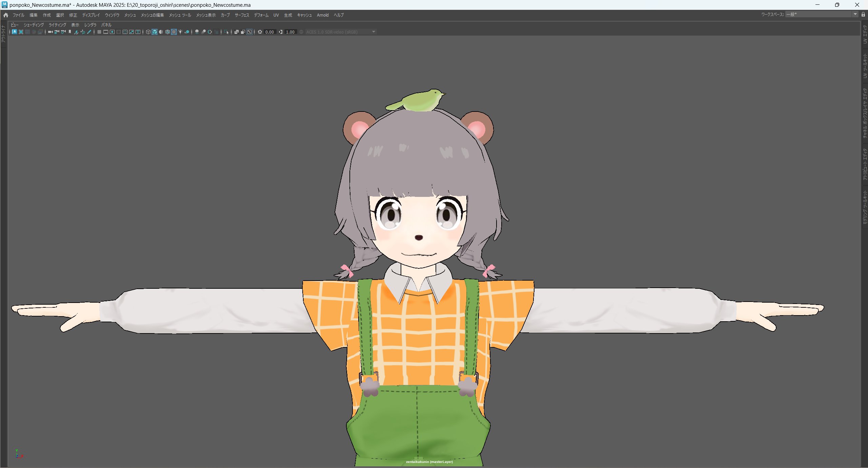Expand the ACES 1.0 SDR-video color dropdown

click(x=374, y=32)
